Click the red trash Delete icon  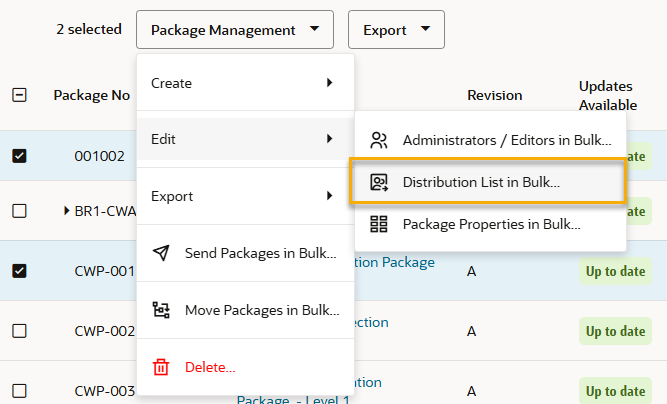(x=161, y=367)
